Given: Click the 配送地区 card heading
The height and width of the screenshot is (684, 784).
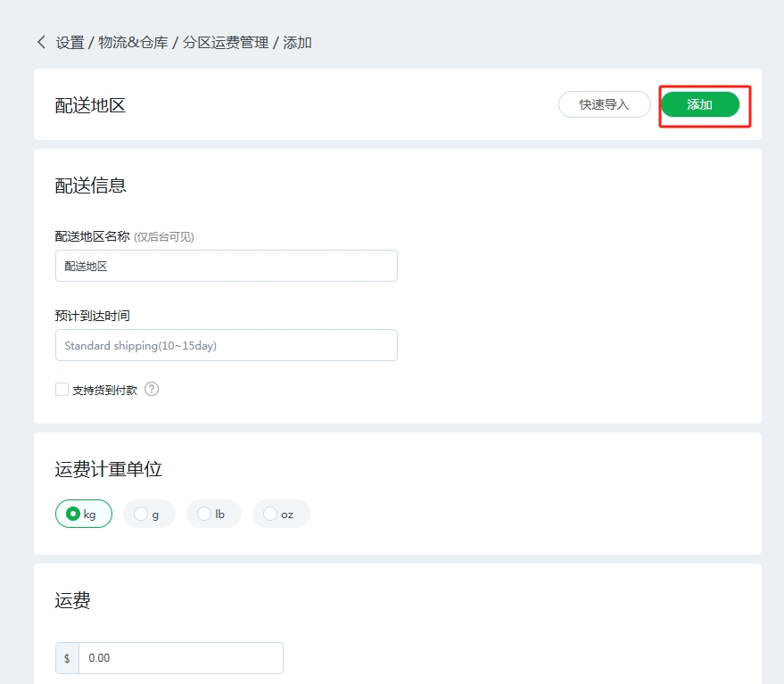Looking at the screenshot, I should point(90,105).
